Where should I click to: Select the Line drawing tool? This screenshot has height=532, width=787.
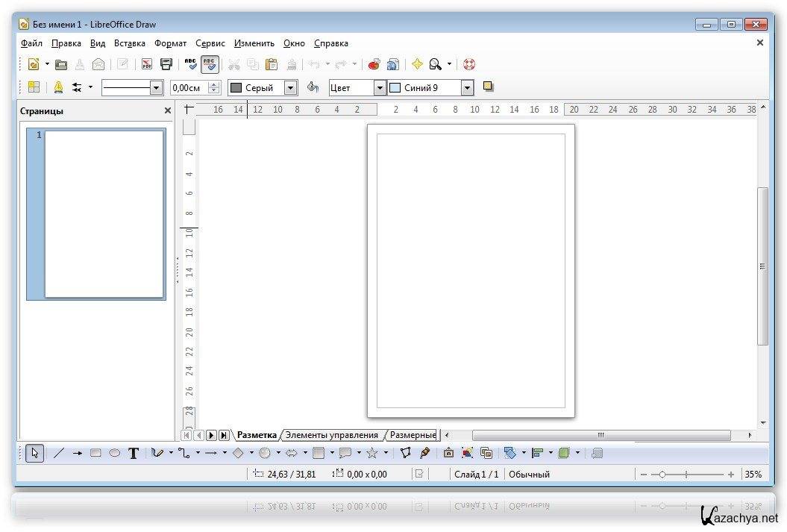pos(60,453)
